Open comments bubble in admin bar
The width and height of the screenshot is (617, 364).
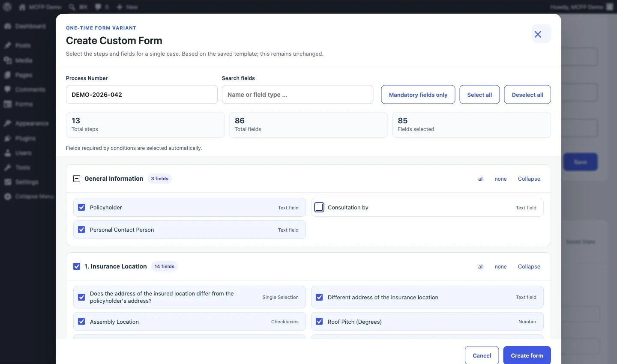(x=98, y=7)
